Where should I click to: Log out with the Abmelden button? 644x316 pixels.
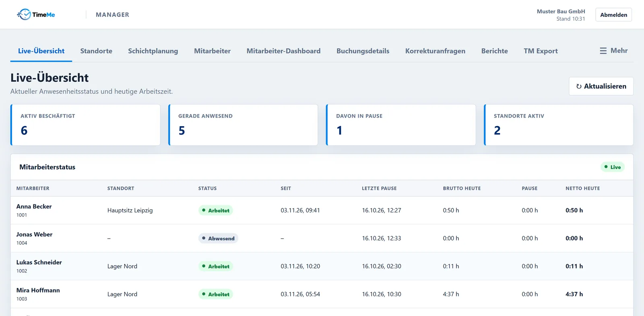tap(613, 15)
